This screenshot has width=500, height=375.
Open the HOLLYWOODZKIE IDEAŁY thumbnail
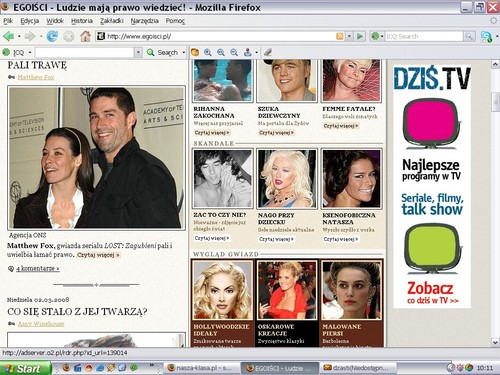click(222, 290)
